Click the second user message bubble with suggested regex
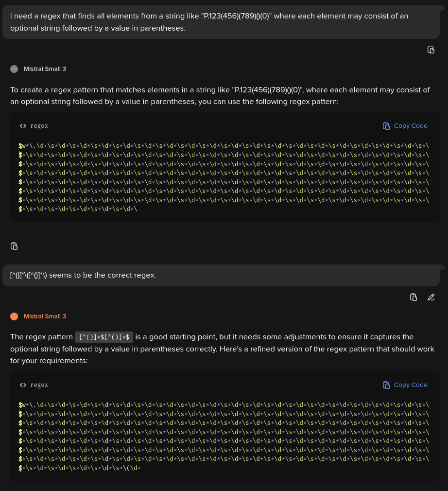Image resolution: width=448 pixels, height=491 pixels. tap(221, 275)
